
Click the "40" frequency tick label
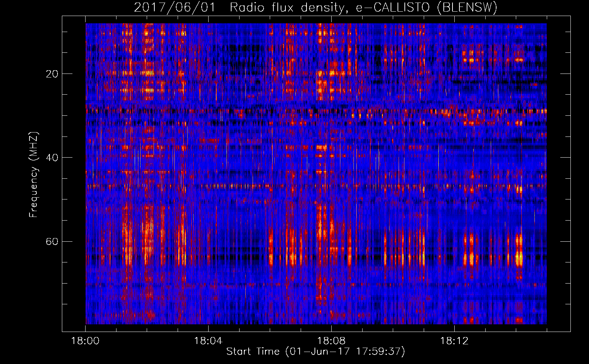(x=52, y=158)
